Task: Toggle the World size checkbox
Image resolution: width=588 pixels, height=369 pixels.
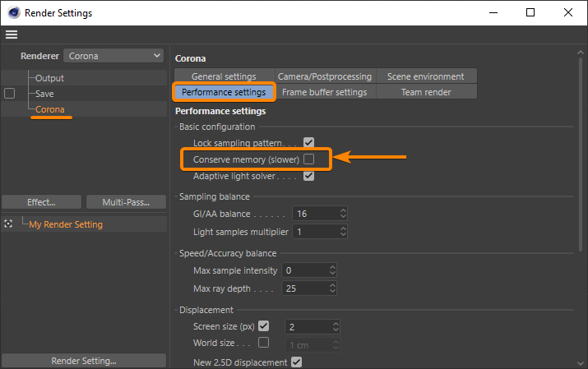Action: 264,343
